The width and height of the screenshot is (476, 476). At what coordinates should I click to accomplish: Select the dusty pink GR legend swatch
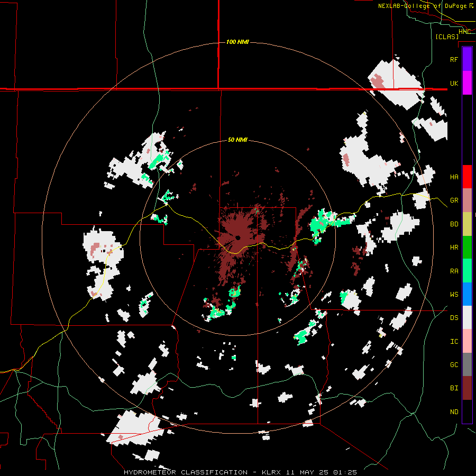point(467,200)
